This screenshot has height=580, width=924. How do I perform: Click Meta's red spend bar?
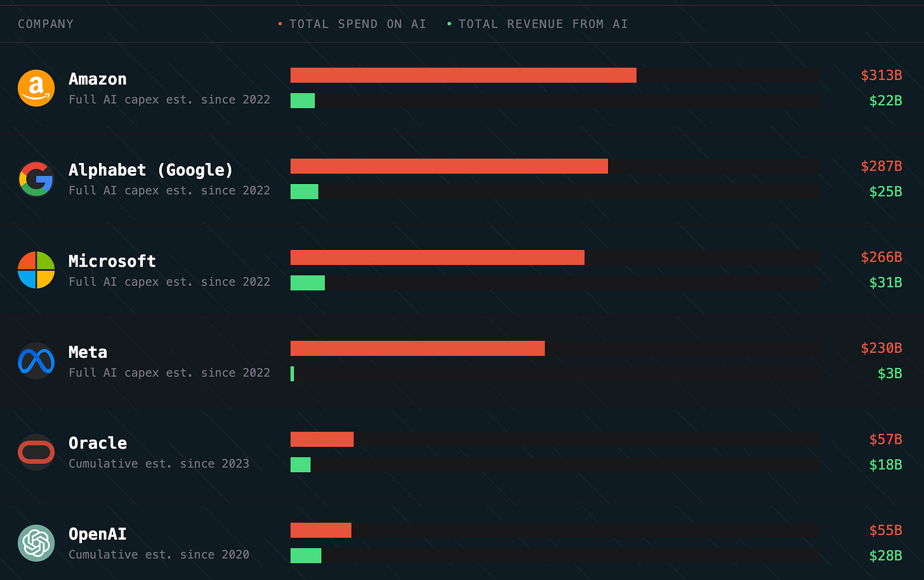coord(418,348)
